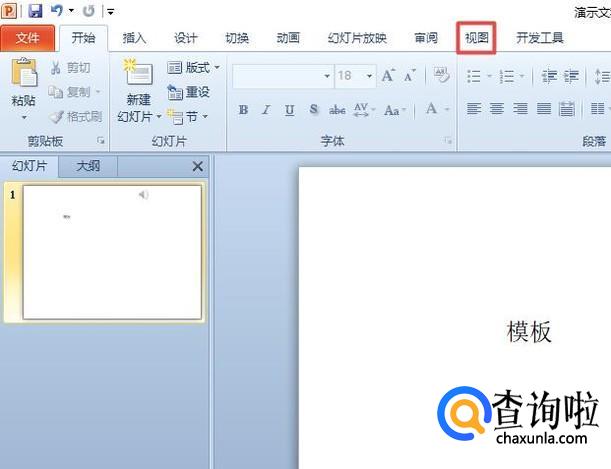
Task: Toggle Italic formatting
Action: [x=266, y=110]
